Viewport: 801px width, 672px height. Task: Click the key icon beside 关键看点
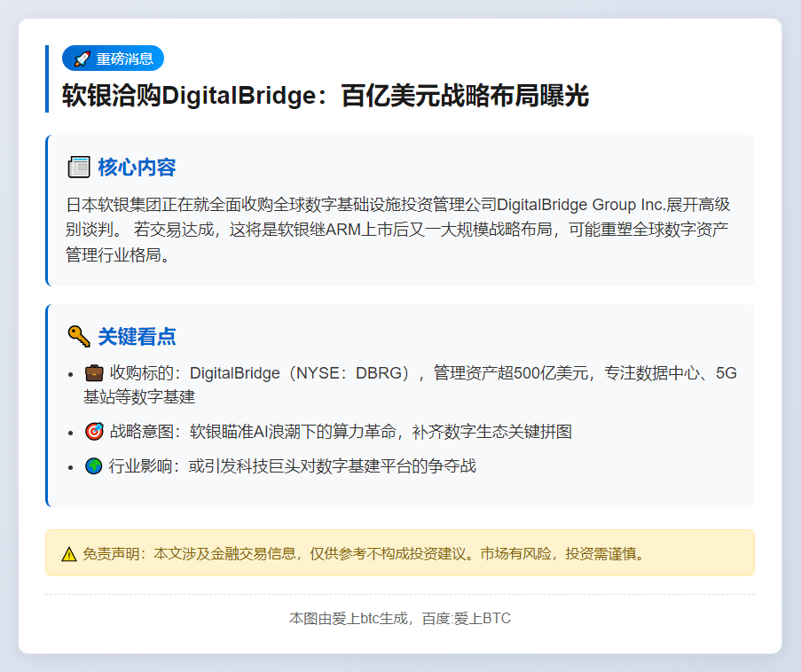pyautogui.click(x=79, y=337)
